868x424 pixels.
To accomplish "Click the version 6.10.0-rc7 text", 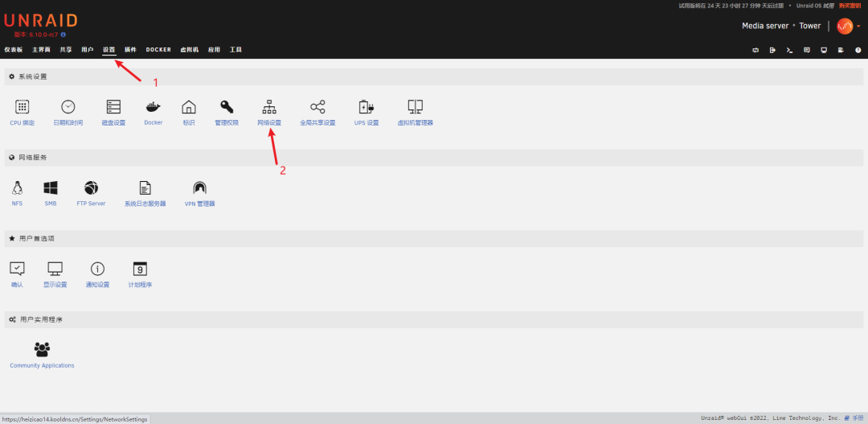I will pos(35,35).
